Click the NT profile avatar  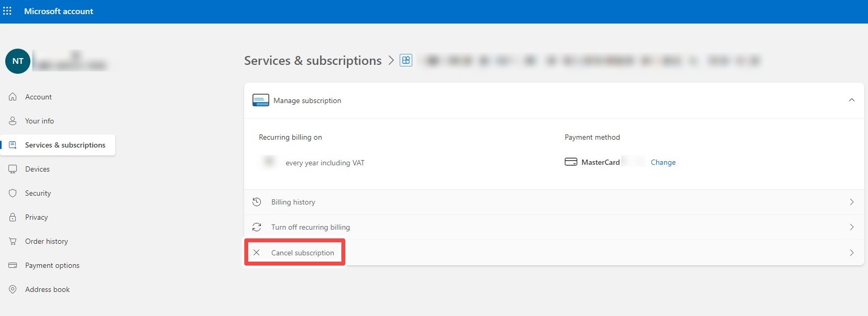(18, 61)
